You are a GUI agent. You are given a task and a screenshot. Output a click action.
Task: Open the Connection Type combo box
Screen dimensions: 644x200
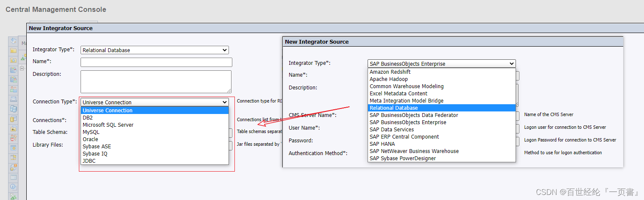pyautogui.click(x=154, y=102)
